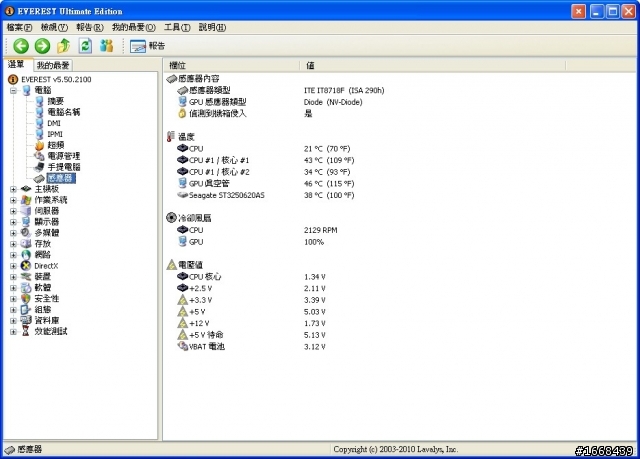The image size is (640, 459).
Task: Click the DirectX logo icon in tree
Action: click(x=26, y=266)
